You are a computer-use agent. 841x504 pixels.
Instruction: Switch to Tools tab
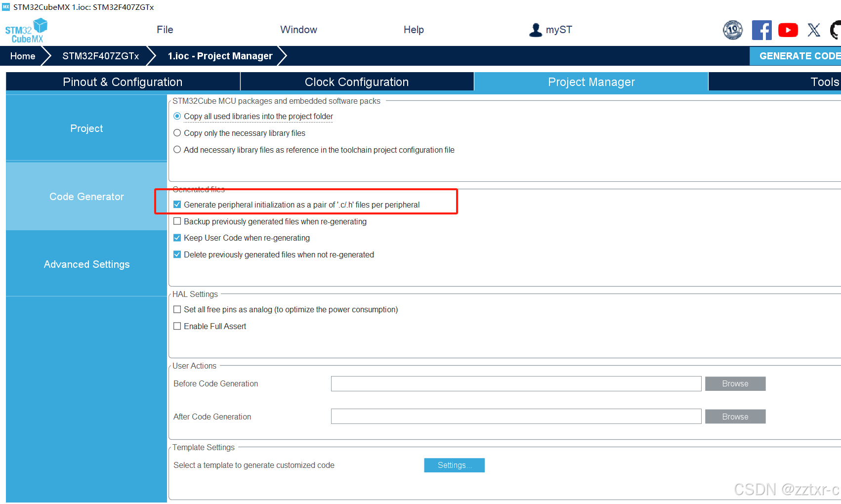pos(775,82)
